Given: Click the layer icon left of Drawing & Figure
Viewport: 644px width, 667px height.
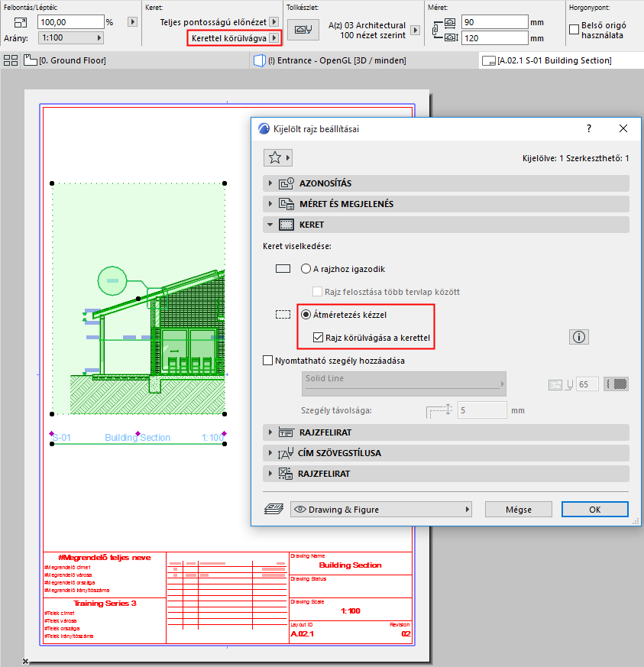Looking at the screenshot, I should pyautogui.click(x=274, y=509).
